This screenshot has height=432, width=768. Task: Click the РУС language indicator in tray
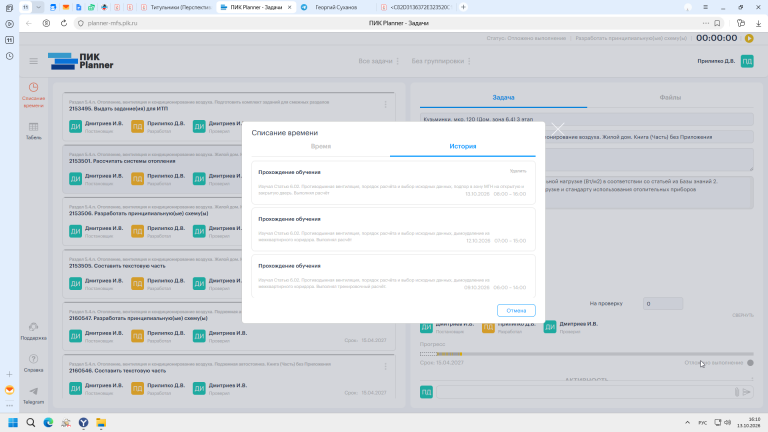click(702, 423)
